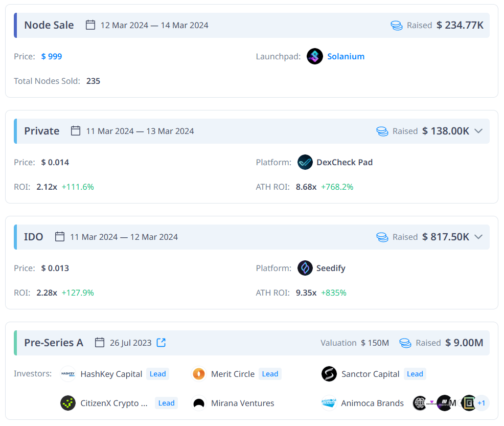Viewport: 504px width, 426px height.
Task: Click the Node Sale calendar icon
Action: (x=90, y=25)
